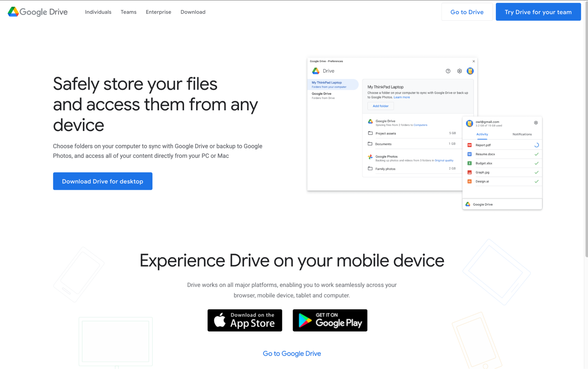
Task: Click the Documents folder icon
Action: point(370,144)
